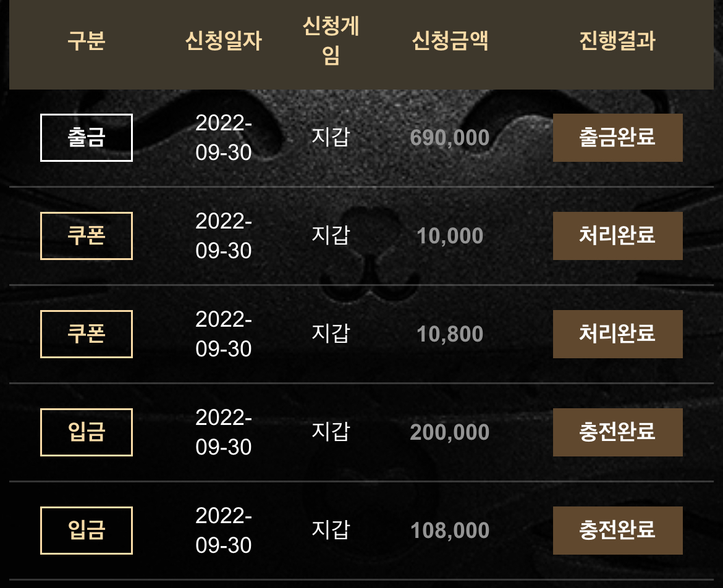Click 처리완료 button for 10,800 coupon
723x588 pixels.
pyautogui.click(x=617, y=334)
